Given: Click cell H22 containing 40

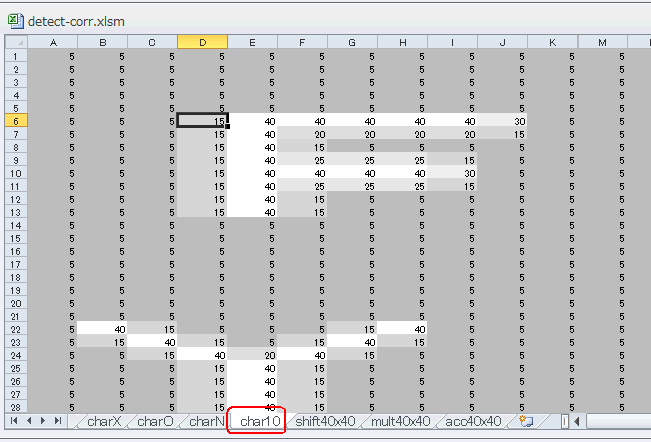Looking at the screenshot, I should pos(402,329).
